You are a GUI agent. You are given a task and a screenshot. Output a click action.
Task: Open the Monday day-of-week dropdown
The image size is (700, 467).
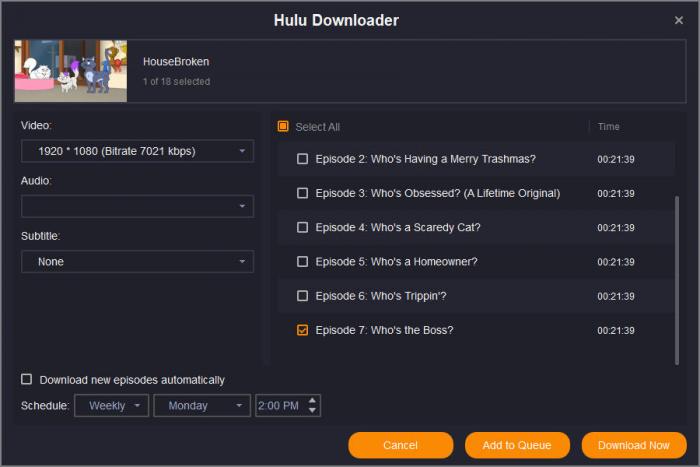[202, 406]
